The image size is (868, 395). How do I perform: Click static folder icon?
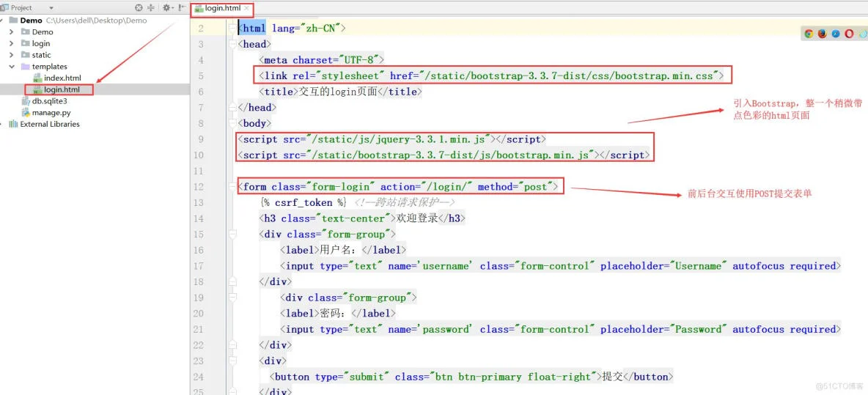[26, 55]
